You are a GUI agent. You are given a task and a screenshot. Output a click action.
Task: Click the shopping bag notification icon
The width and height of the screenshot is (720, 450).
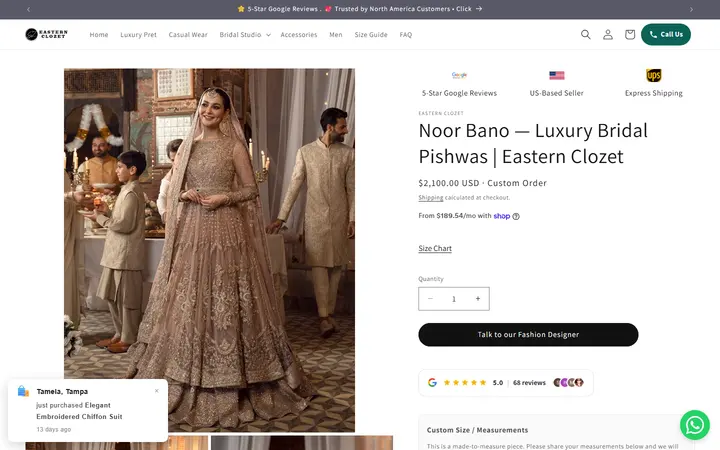click(x=23, y=391)
